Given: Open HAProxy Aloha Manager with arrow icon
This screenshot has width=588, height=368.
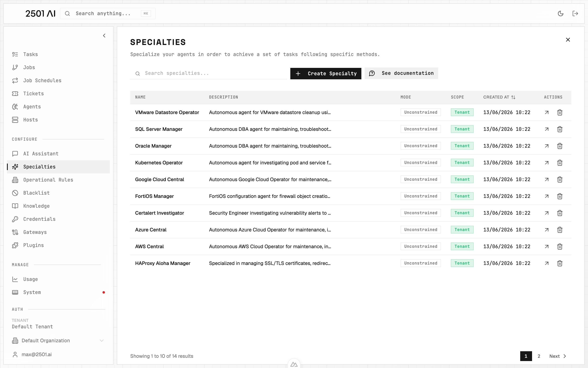Looking at the screenshot, I should (547, 264).
